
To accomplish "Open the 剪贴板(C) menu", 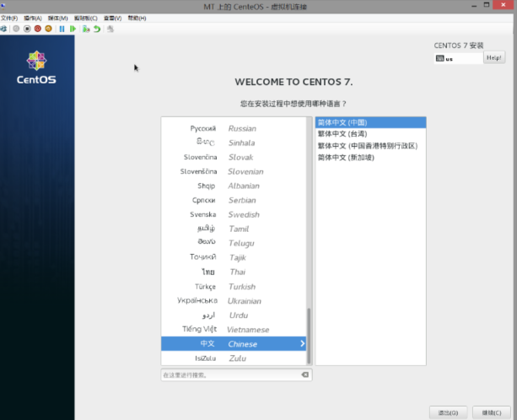I will pyautogui.click(x=86, y=18).
